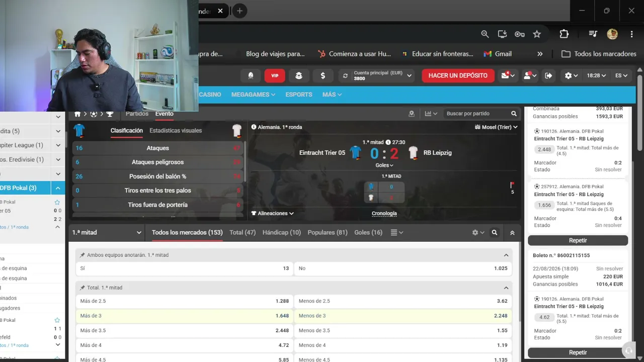Refresh the account balance icon
The width and height of the screenshot is (644, 362).
(345, 76)
